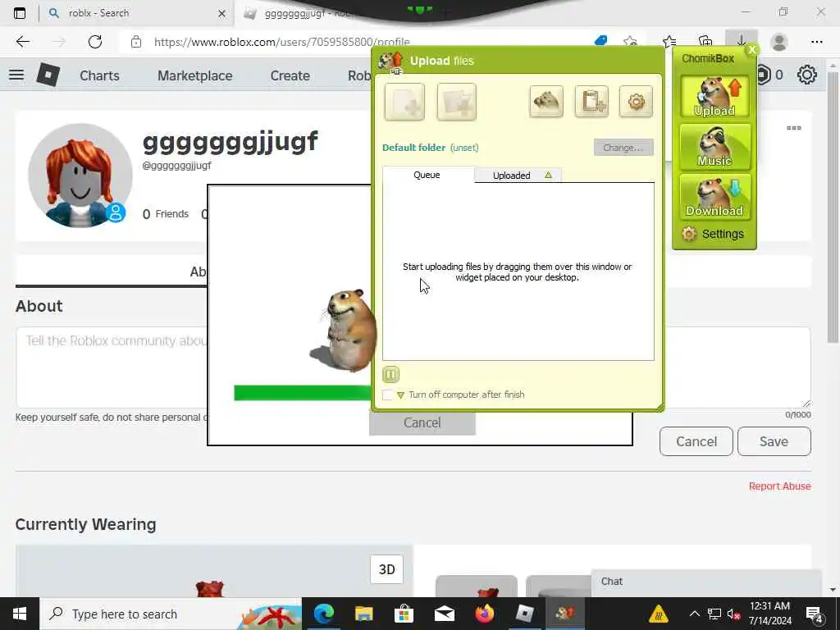The width and height of the screenshot is (840, 630).
Task: Click the taskbar search box
Action: point(171,614)
